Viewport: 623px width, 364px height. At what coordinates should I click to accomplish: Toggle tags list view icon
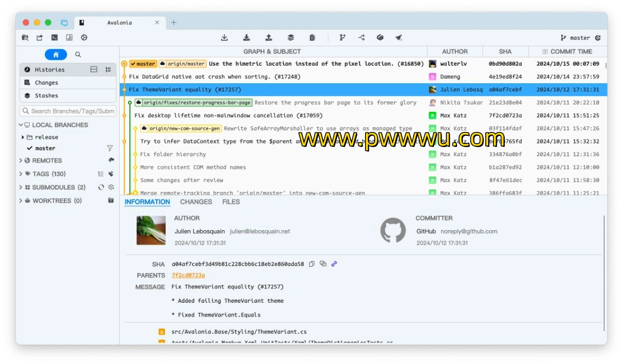101,174
